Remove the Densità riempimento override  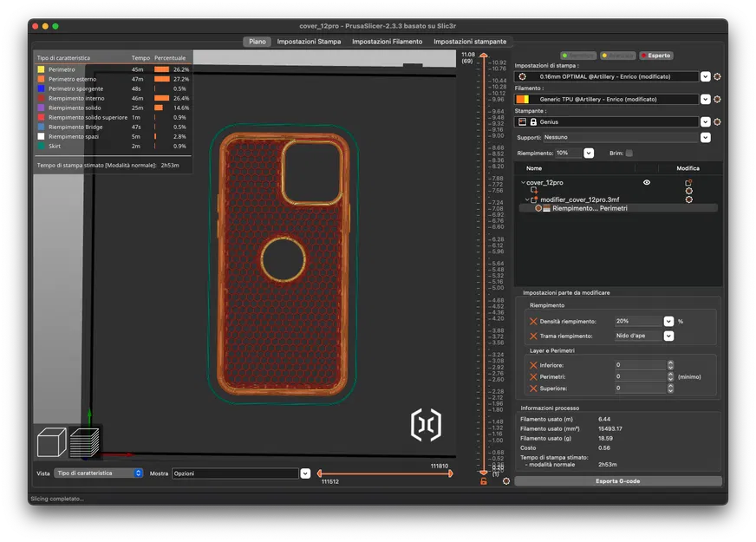pyautogui.click(x=533, y=321)
